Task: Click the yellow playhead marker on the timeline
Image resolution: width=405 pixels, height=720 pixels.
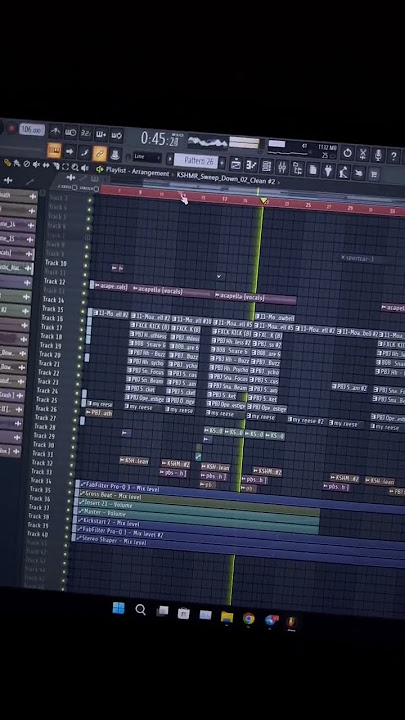Action: 264,201
